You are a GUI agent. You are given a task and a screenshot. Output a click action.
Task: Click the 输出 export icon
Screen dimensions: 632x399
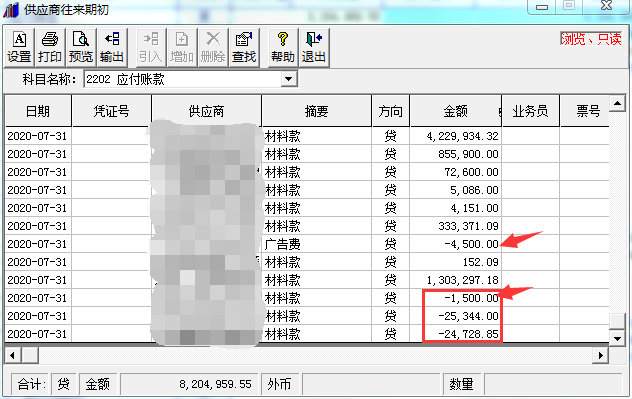click(112, 48)
